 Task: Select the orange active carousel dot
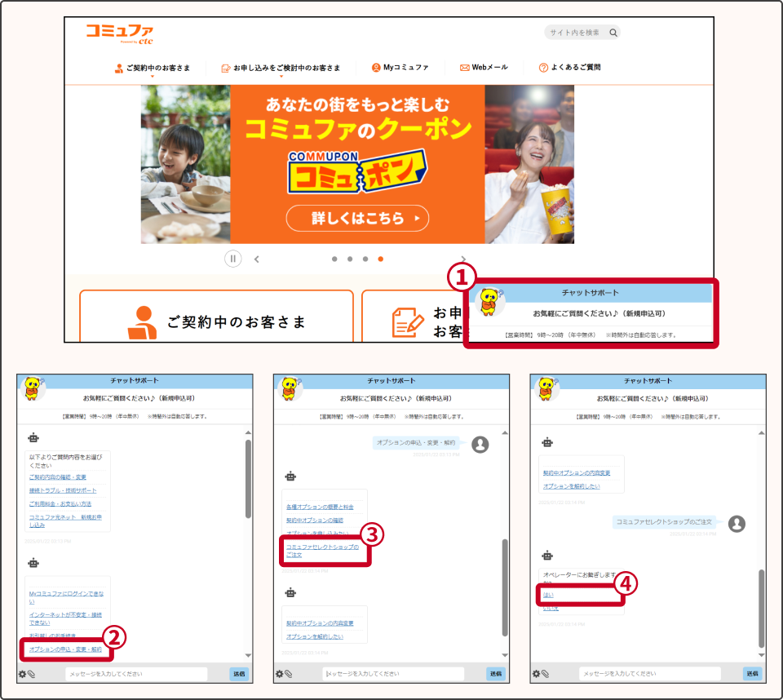[381, 259]
